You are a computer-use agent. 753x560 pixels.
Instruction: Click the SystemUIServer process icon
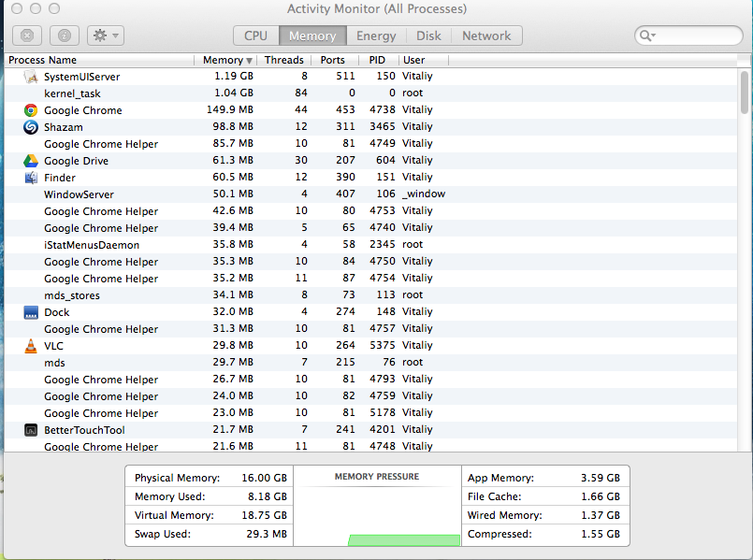point(31,77)
